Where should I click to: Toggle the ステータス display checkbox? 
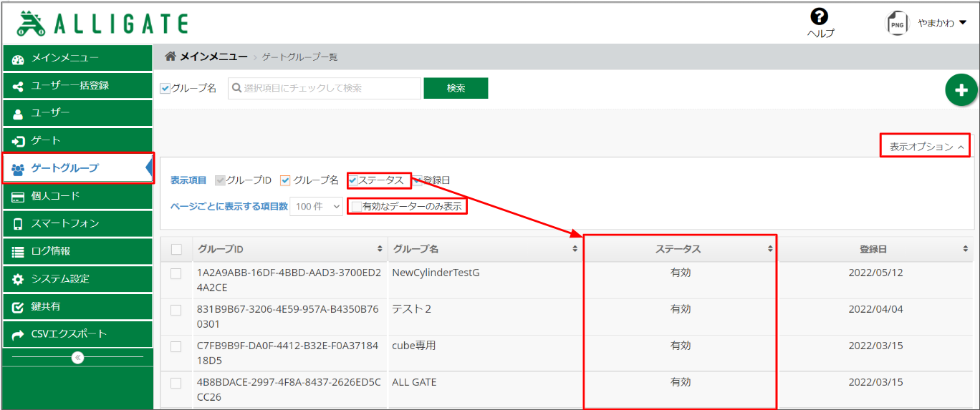tap(352, 180)
